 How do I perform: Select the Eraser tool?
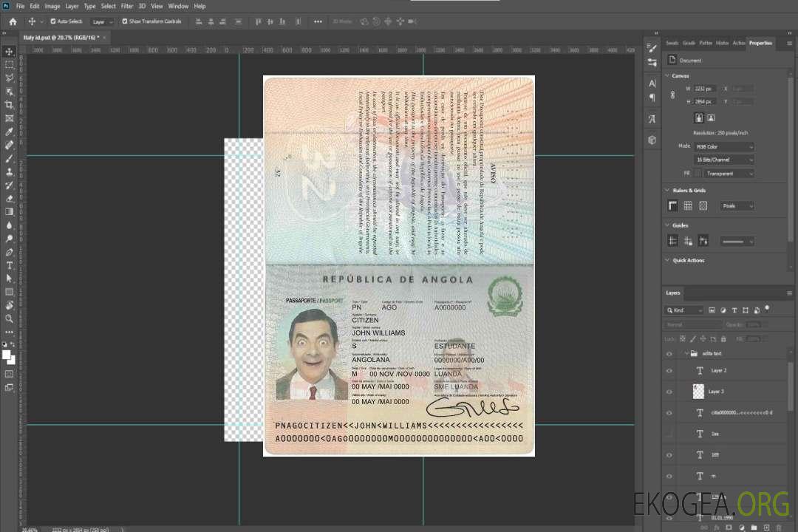(x=9, y=199)
